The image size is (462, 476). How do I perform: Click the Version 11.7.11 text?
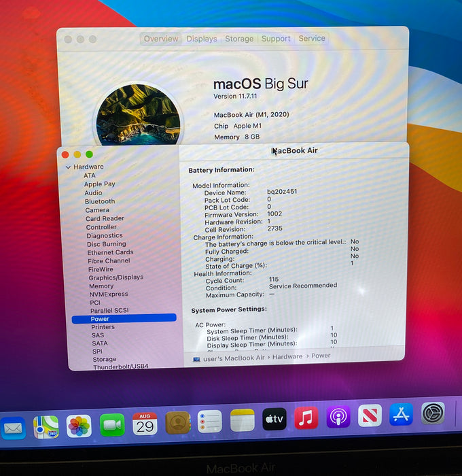coord(235,97)
